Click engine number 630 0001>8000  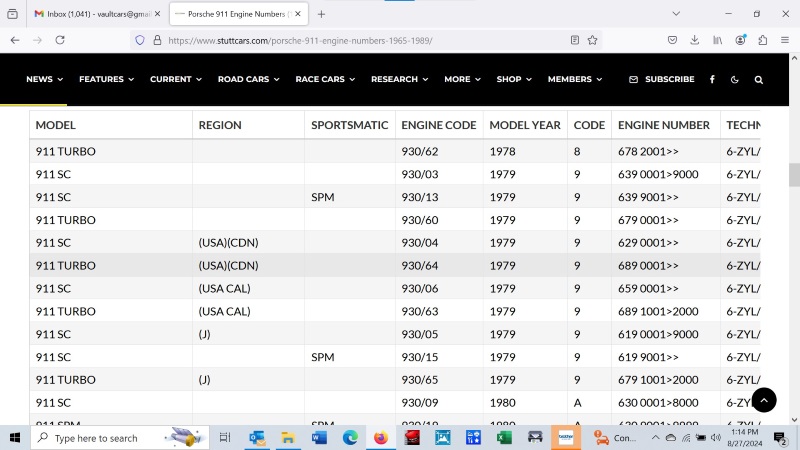pyautogui.click(x=658, y=403)
